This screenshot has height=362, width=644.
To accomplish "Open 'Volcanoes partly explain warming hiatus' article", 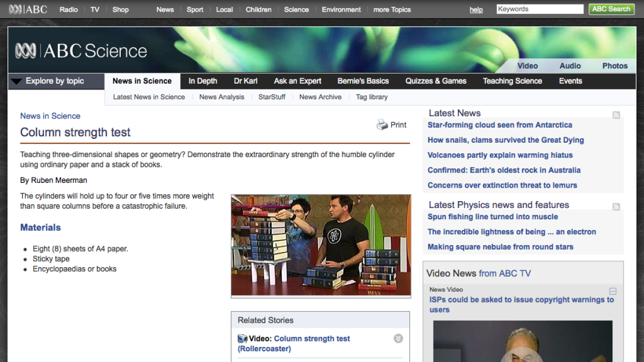I will pyautogui.click(x=500, y=155).
